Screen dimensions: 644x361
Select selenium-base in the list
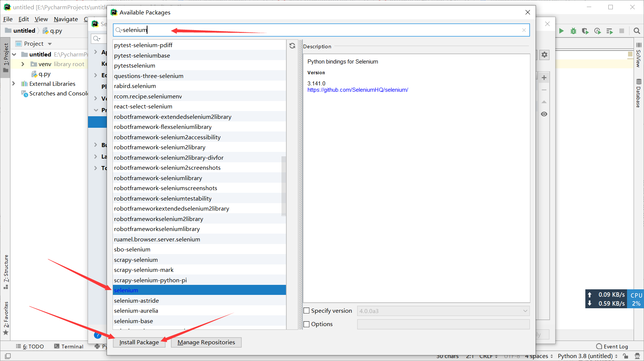coord(199,321)
